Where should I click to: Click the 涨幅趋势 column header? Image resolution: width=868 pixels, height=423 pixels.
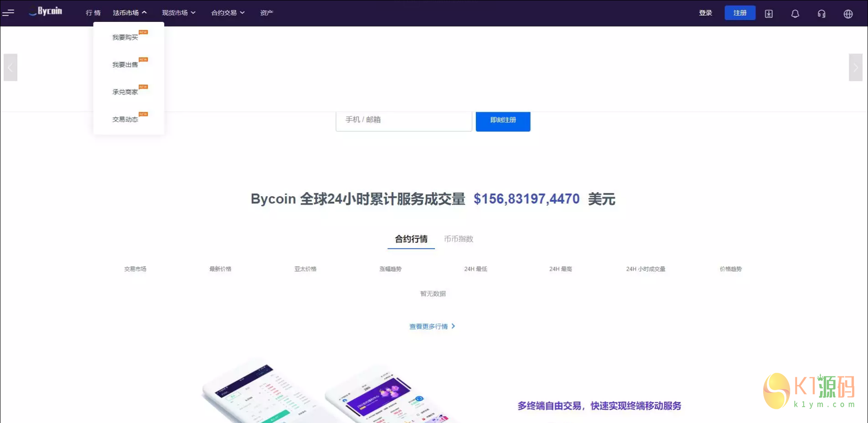click(x=391, y=269)
